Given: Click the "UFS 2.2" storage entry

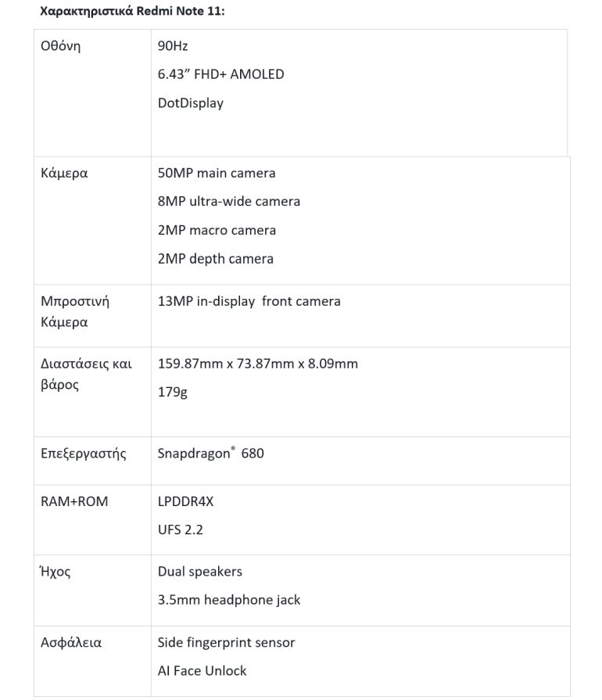Looking at the screenshot, I should click(x=180, y=529).
